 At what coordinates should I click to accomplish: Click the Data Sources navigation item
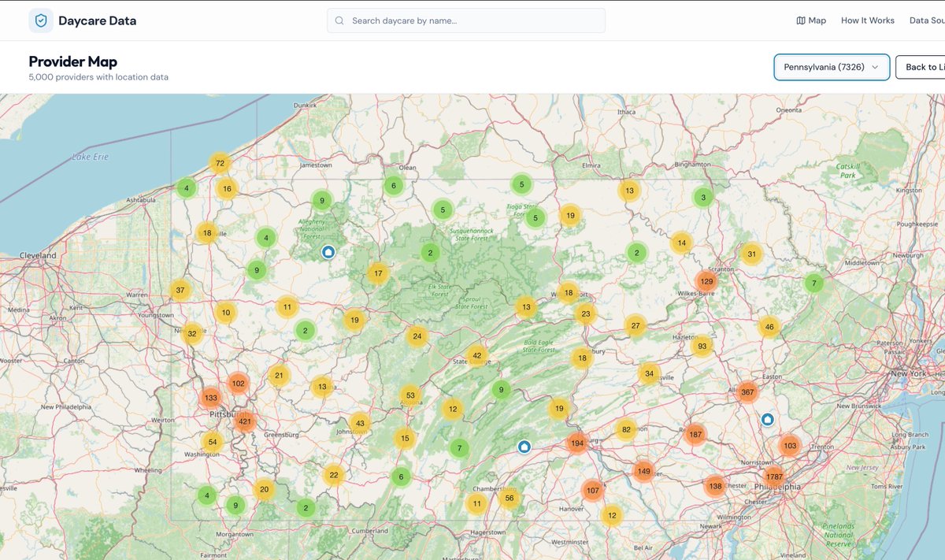coord(928,20)
